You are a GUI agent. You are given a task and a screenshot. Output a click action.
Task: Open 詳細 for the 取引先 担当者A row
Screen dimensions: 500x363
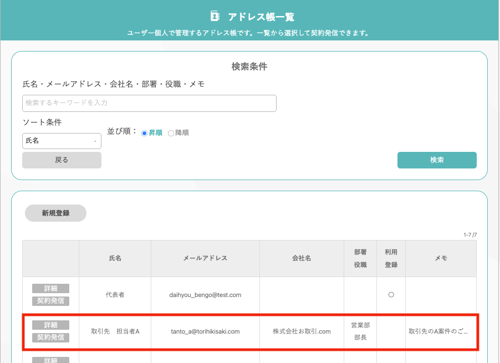click(x=51, y=325)
